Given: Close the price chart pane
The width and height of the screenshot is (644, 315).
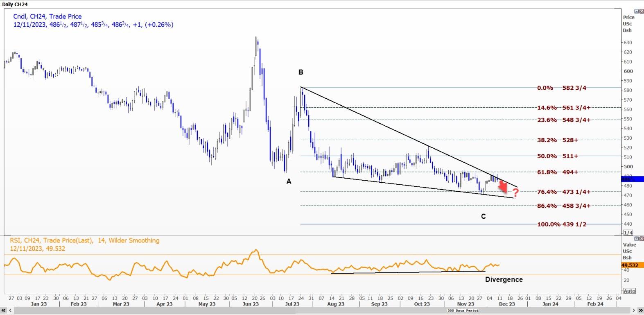Looking at the screenshot, I should [x=641, y=11].
